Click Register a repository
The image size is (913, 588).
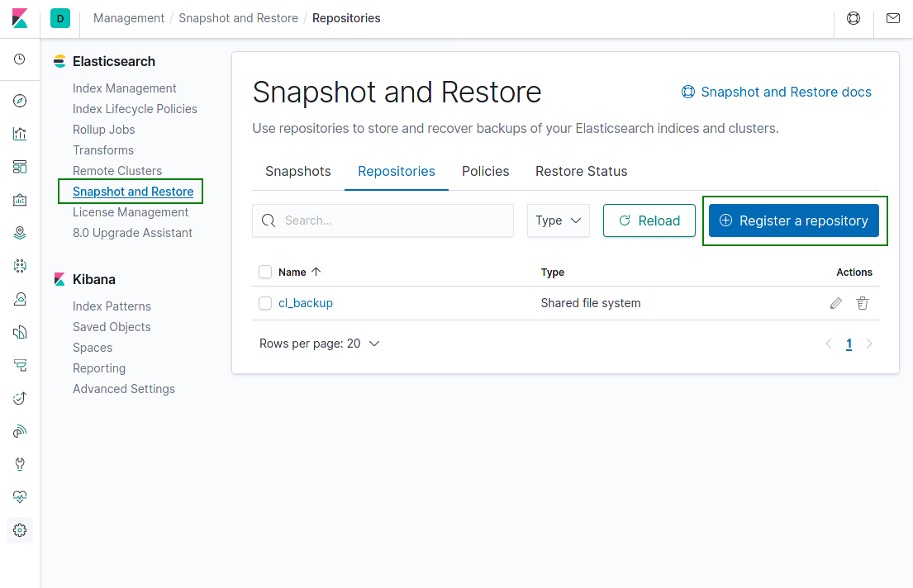[793, 220]
